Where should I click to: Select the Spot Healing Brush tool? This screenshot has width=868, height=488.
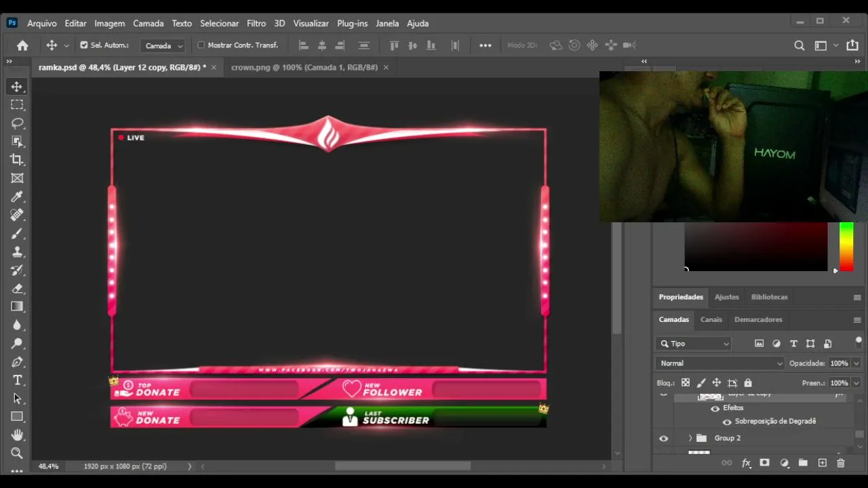[17, 215]
